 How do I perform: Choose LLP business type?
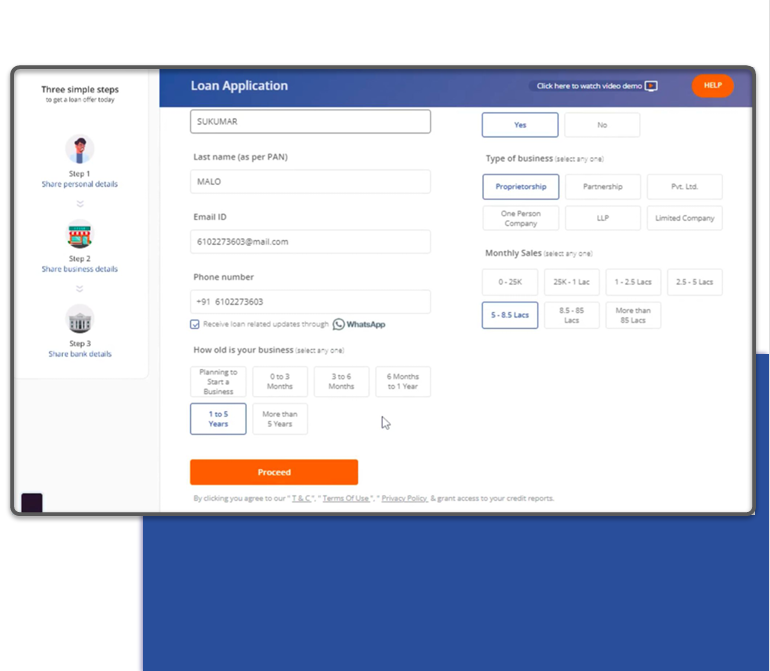[603, 218]
